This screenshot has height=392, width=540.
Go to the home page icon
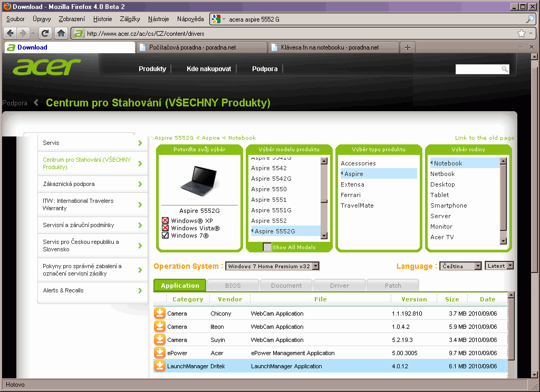(61, 33)
